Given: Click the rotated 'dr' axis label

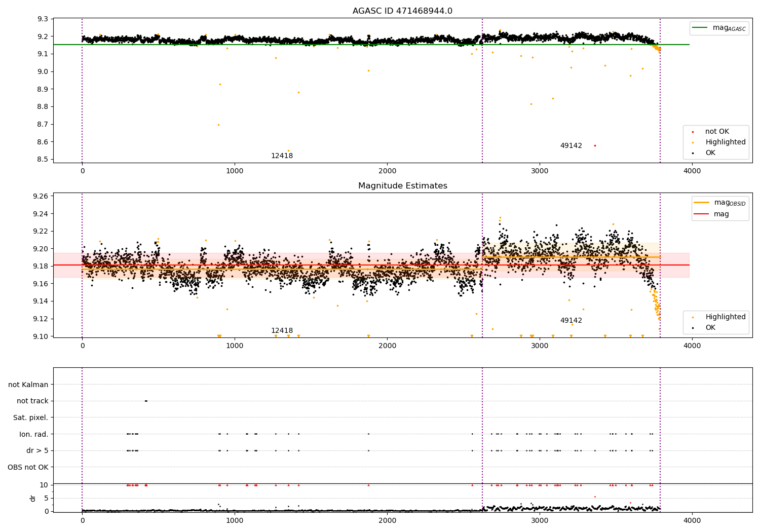Looking at the screenshot, I should point(33,498).
